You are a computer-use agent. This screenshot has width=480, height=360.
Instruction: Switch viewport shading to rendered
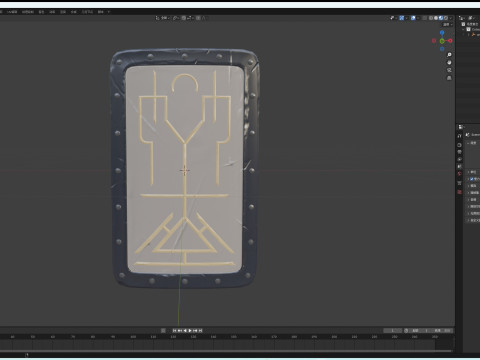(x=446, y=18)
